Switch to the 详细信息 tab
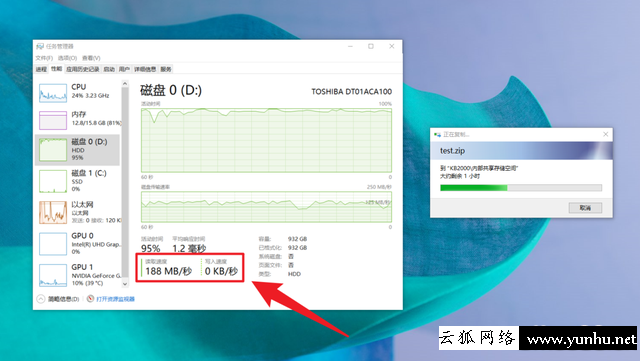Viewport: 640px width, 361px height. [x=145, y=69]
